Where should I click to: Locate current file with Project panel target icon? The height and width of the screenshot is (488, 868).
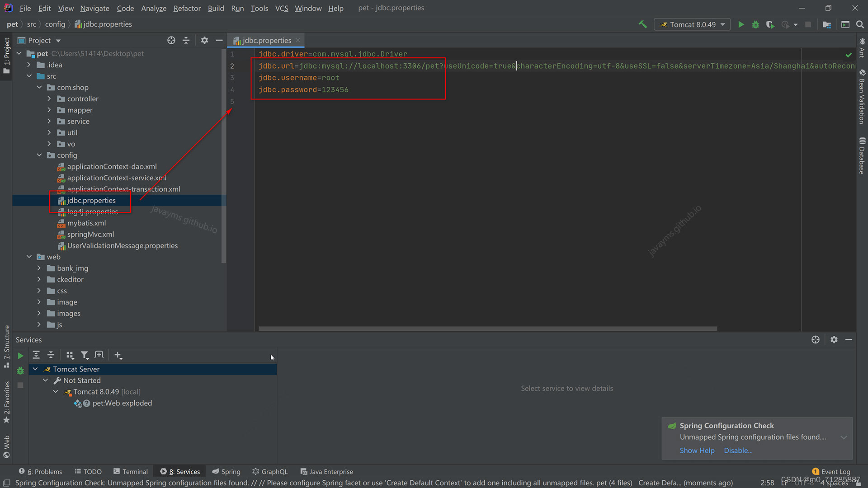(171, 40)
